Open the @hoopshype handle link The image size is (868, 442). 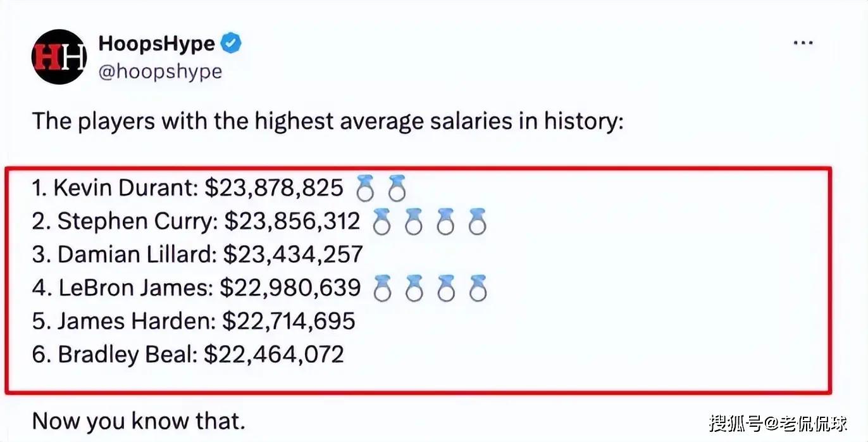pos(160,71)
